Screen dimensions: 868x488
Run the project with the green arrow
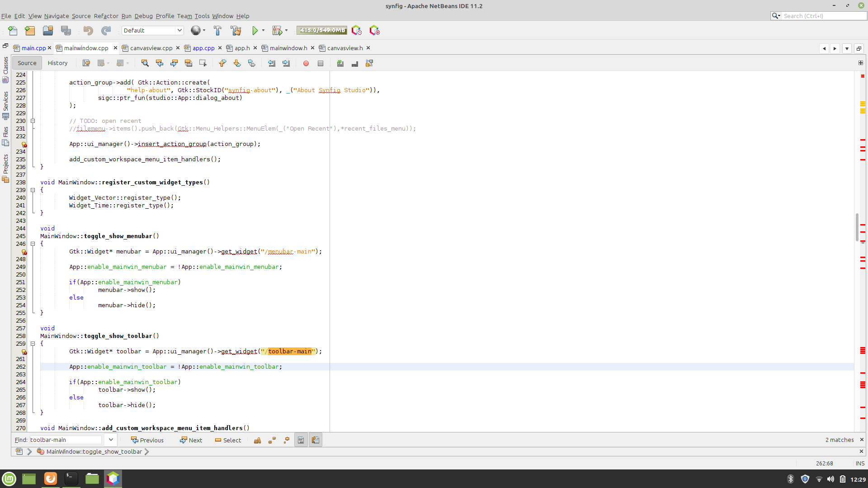[x=255, y=30]
